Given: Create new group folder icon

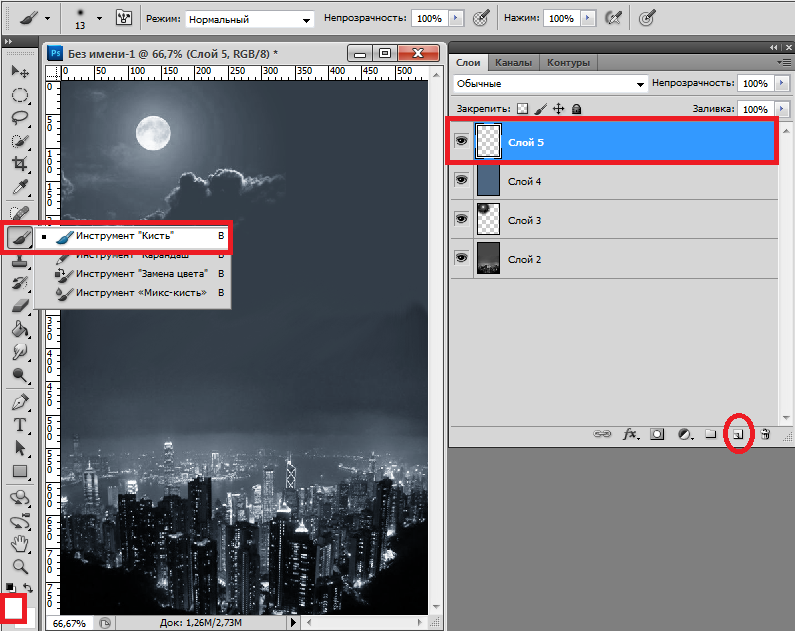Looking at the screenshot, I should pos(711,434).
